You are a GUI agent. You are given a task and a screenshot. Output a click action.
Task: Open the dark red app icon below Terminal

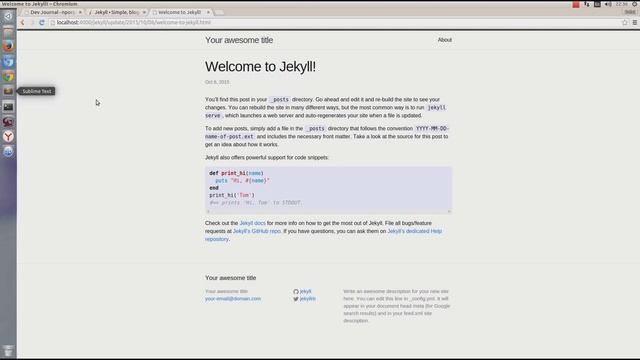(8, 122)
